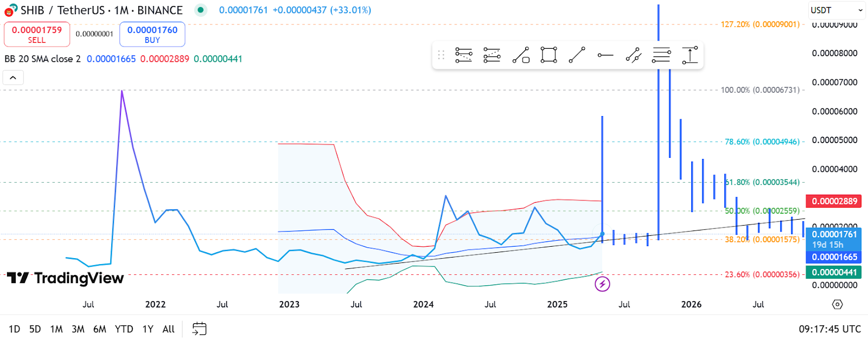Click the green 0.00000441 price axis label
This screenshot has height=340, width=868.
click(x=834, y=272)
